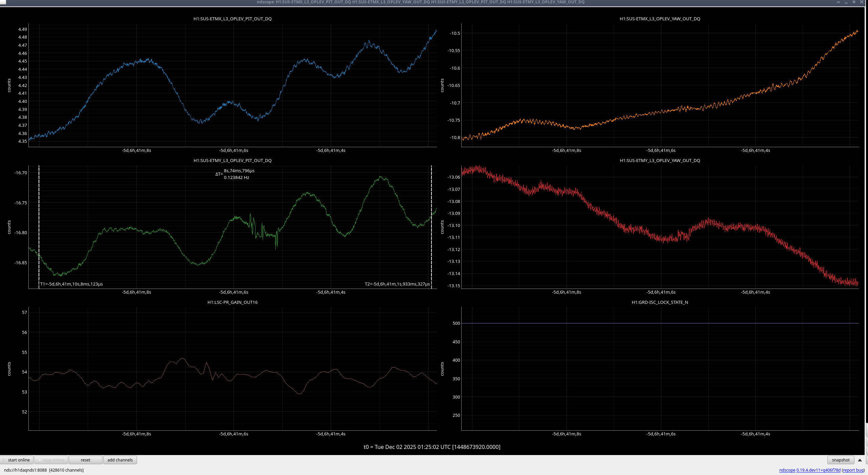Viewport: 868px width, 475px height.
Task: Click the start online play button
Action: tap(17, 460)
